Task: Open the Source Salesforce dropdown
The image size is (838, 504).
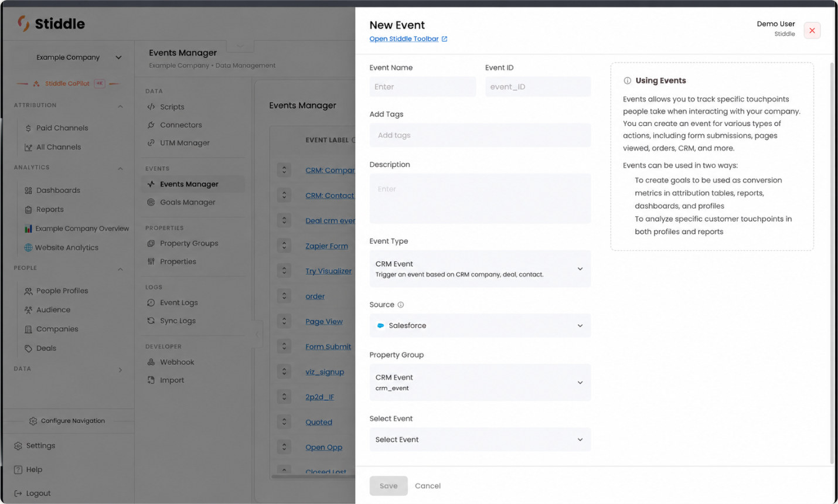Action: [x=480, y=325]
